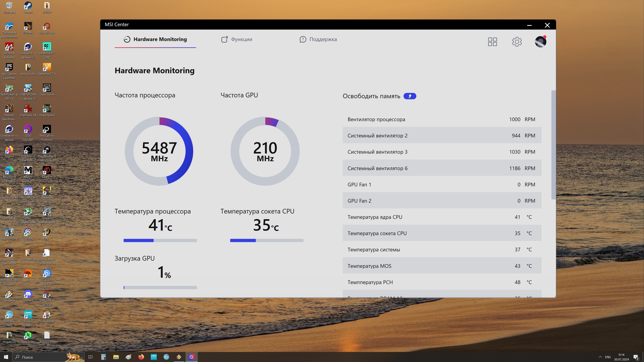Select the Hardware Monitoring tab
Image resolution: width=644 pixels, height=362 pixels.
coord(155,40)
